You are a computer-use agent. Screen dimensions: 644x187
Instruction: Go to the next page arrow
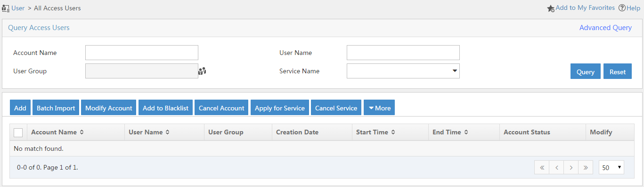coord(571,167)
